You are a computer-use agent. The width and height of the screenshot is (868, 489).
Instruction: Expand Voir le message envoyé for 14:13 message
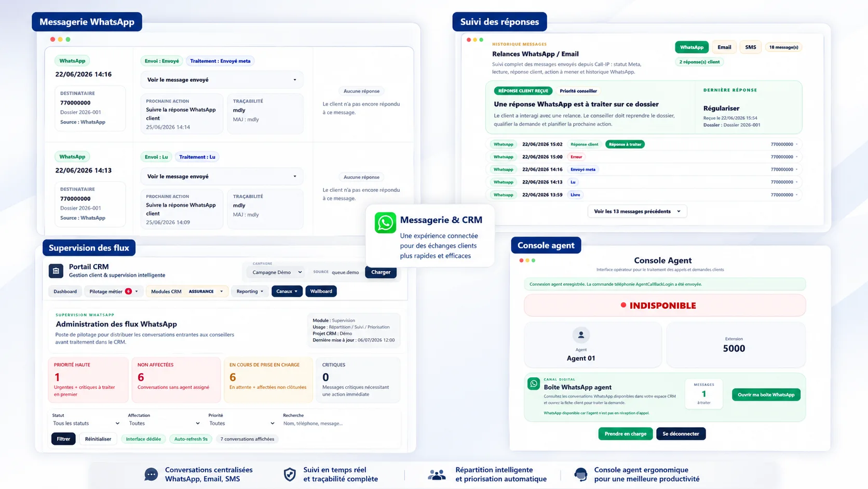(222, 176)
